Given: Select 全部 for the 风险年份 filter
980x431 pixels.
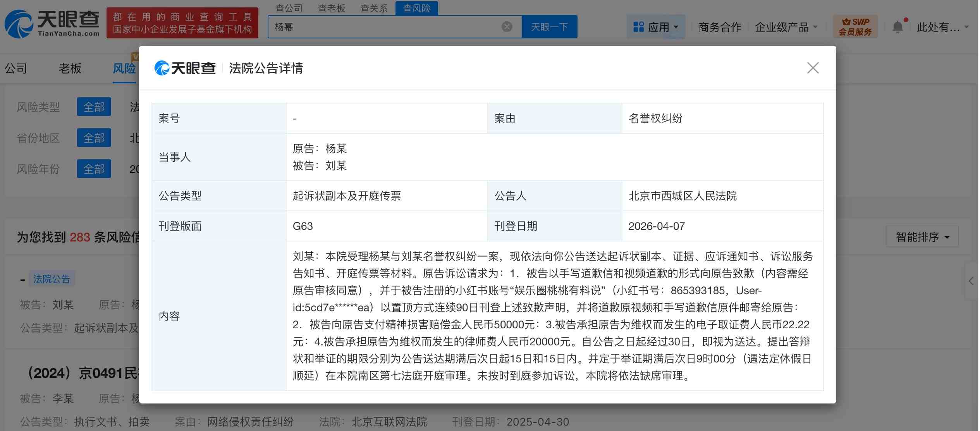Looking at the screenshot, I should [94, 169].
